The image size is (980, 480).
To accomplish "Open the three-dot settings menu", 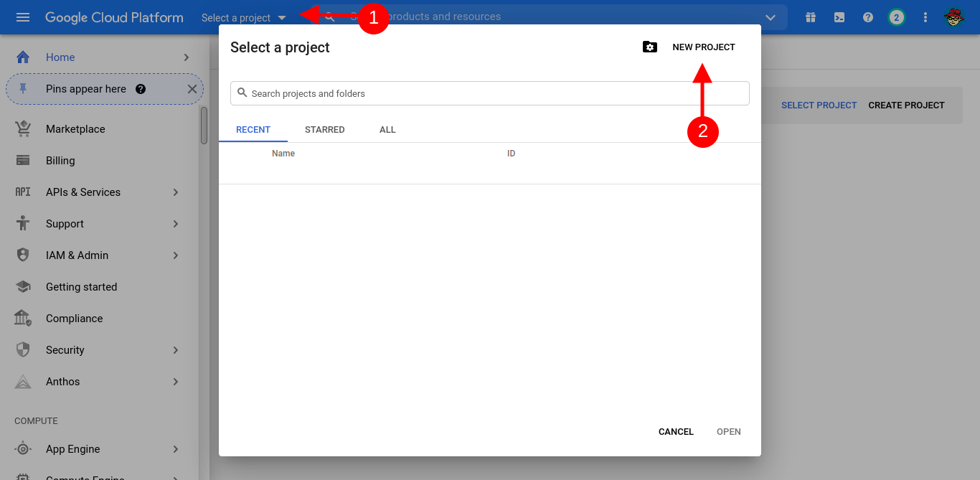I will click(925, 17).
